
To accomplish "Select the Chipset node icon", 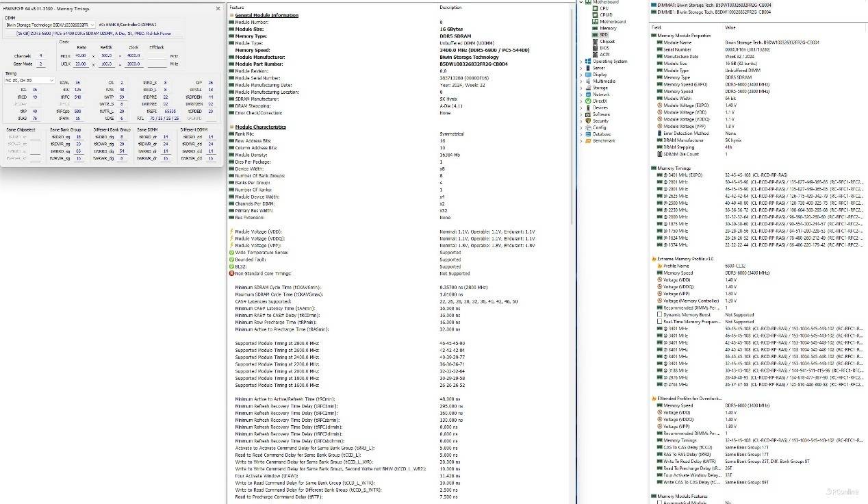I will coord(595,42).
